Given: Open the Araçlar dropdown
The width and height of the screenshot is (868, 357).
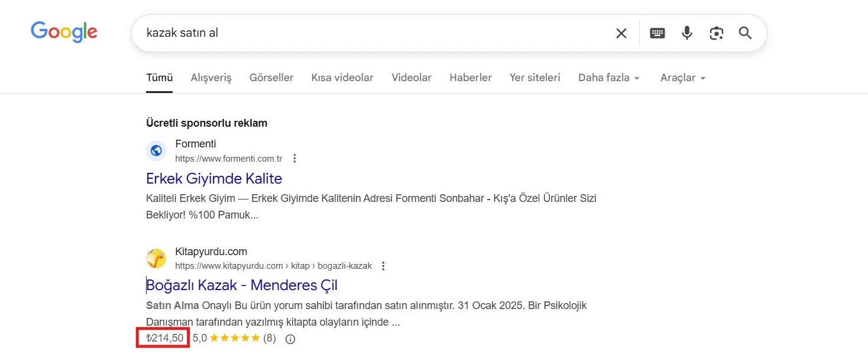Looking at the screenshot, I should 682,78.
